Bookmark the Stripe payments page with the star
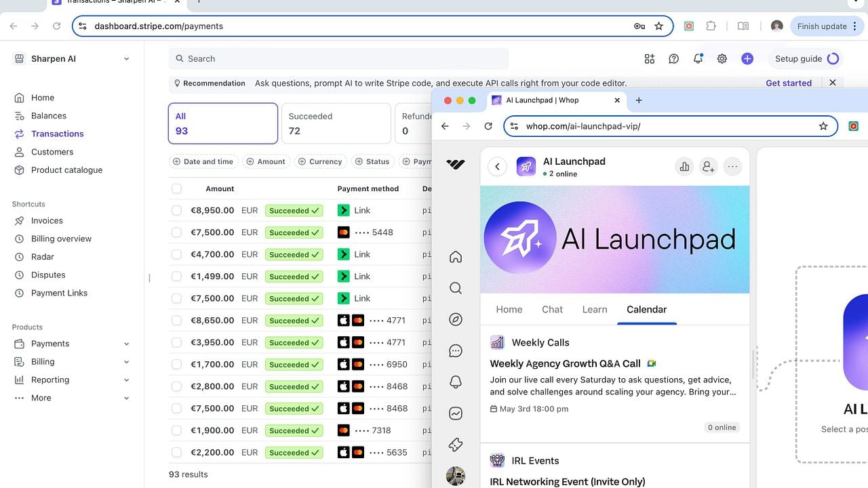This screenshot has height=488, width=868. [658, 26]
